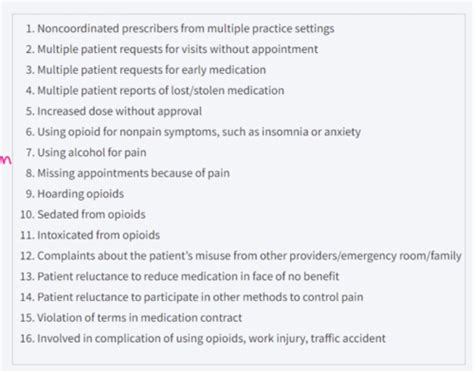Select item 10 Sedated from opioids
The image size is (474, 373).
pos(83,215)
